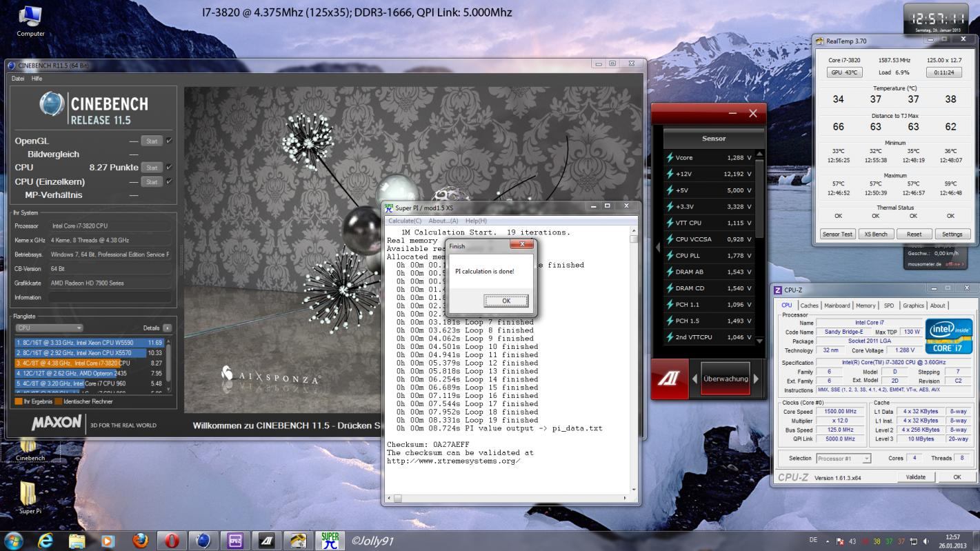Start the CPU (Einzelkern) benchmark

click(x=151, y=181)
